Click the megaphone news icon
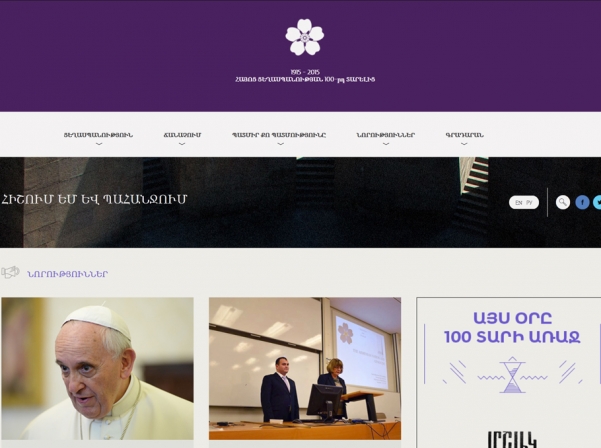 coord(10,272)
